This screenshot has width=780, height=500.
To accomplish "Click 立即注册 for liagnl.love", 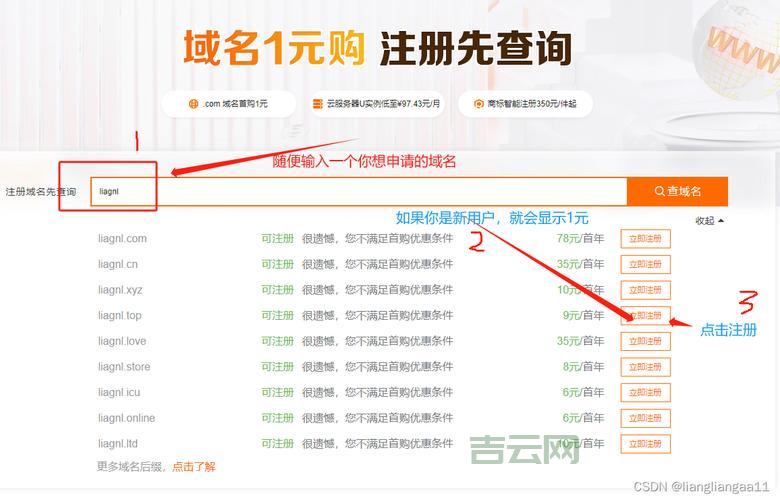I will (645, 341).
